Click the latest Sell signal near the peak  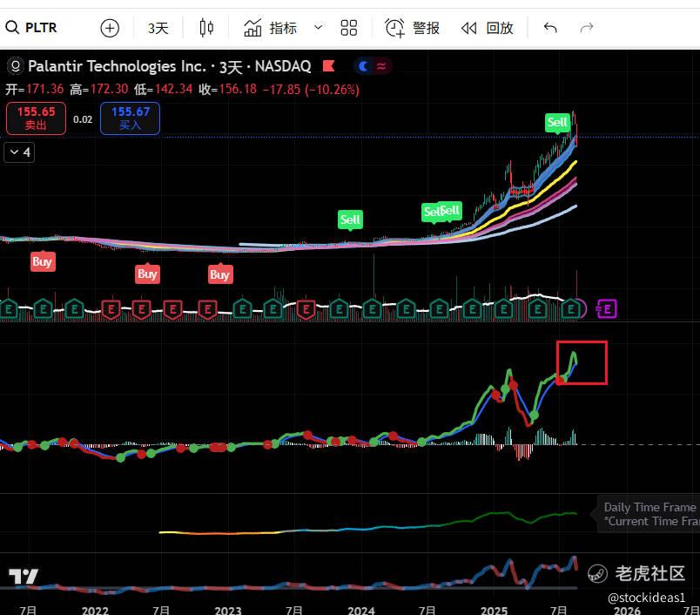(557, 122)
